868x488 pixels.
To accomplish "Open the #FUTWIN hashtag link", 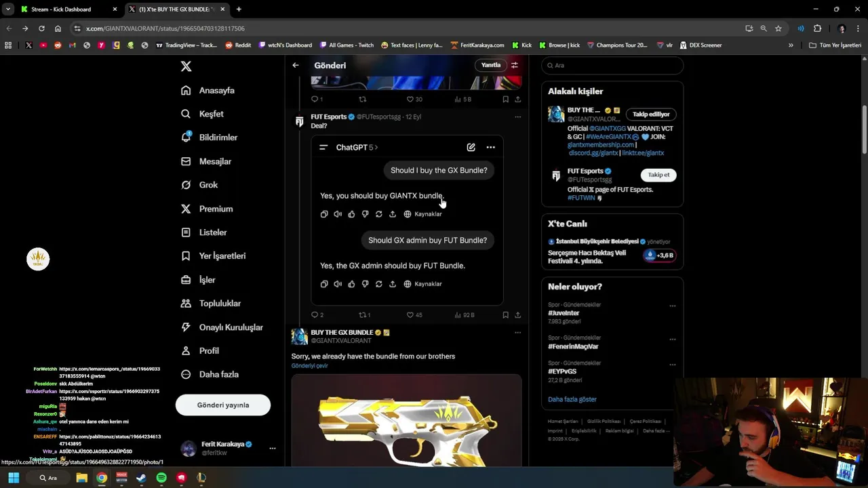I will click(x=581, y=198).
